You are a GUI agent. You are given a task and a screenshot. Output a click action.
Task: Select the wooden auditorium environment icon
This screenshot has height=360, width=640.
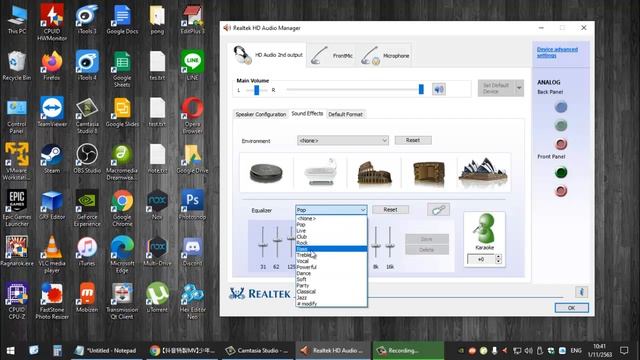click(429, 173)
